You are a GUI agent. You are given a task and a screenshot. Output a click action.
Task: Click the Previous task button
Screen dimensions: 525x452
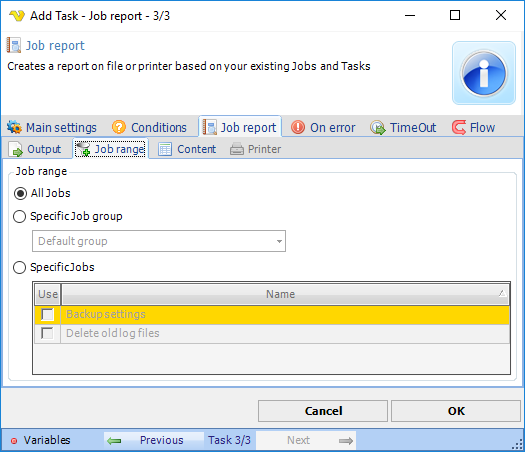point(154,441)
